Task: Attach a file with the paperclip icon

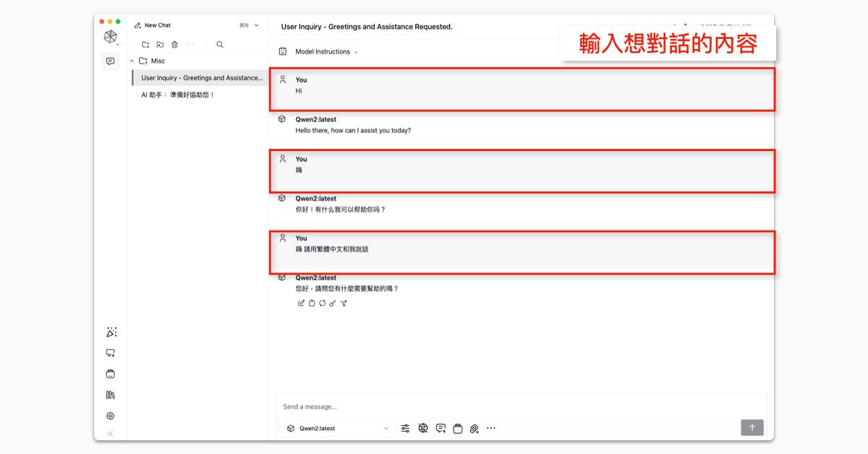Action: [475, 429]
